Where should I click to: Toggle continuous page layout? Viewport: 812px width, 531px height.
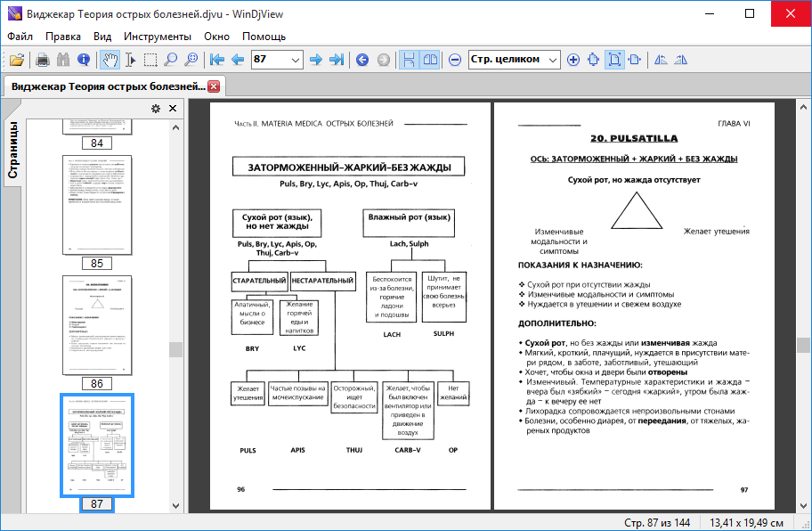(409, 60)
